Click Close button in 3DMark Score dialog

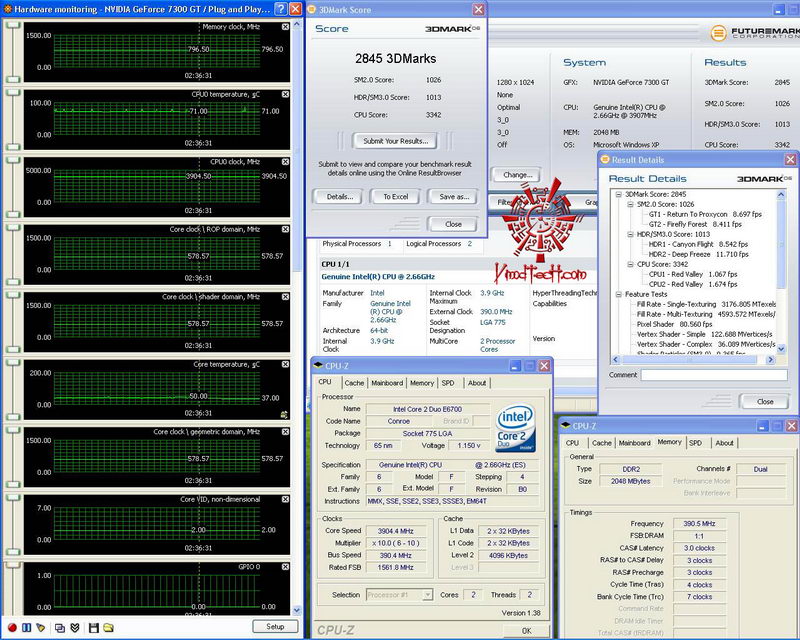pos(453,224)
